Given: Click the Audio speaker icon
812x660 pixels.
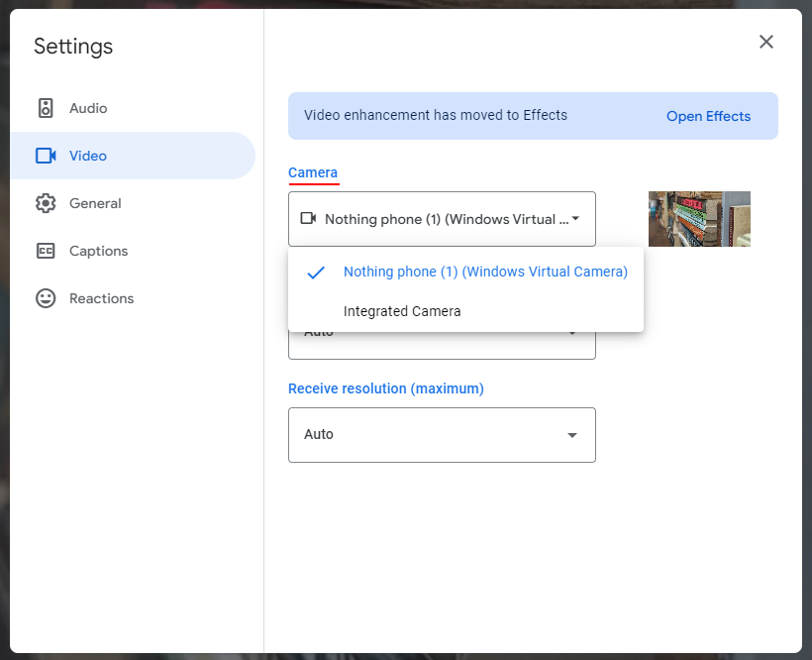Looking at the screenshot, I should tap(46, 108).
